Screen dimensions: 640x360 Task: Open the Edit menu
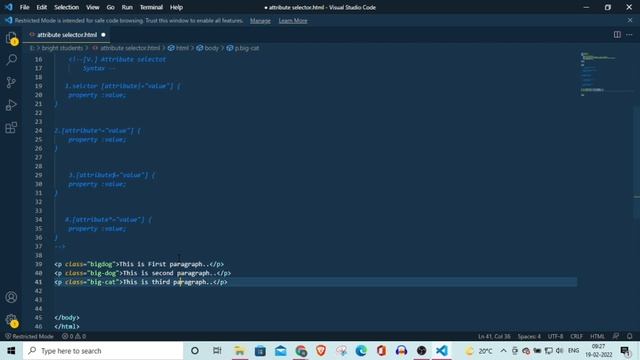click(42, 7)
